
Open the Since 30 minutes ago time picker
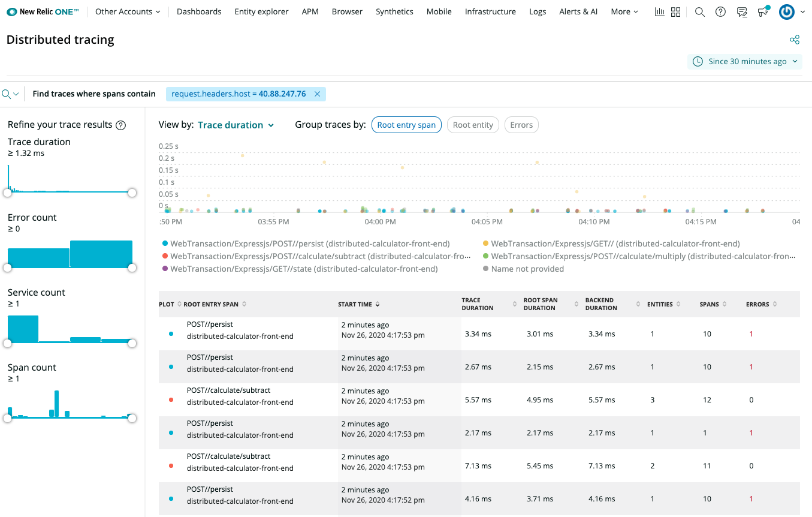coord(744,61)
